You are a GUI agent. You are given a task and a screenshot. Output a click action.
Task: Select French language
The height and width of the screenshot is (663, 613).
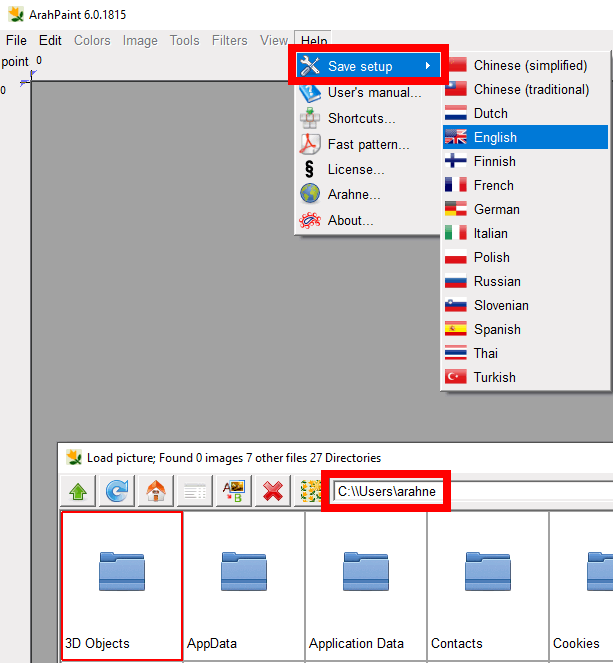tap(525, 185)
